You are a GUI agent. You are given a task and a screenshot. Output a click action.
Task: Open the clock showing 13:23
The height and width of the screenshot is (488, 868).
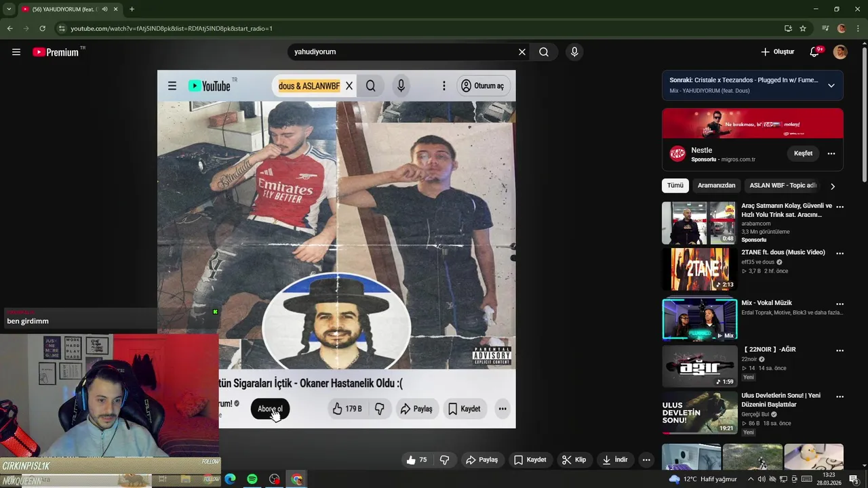(829, 479)
